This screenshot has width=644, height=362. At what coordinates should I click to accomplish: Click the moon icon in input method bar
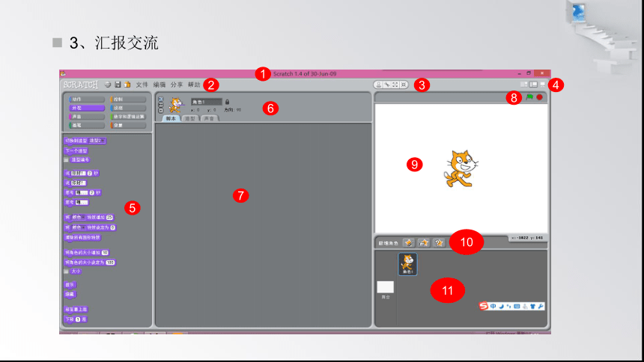tap(501, 306)
